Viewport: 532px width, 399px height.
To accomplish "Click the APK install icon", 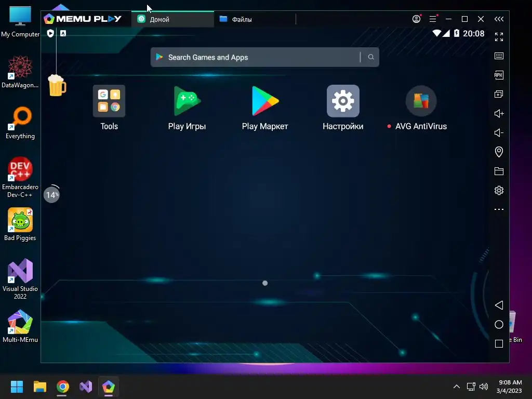I will [x=499, y=75].
